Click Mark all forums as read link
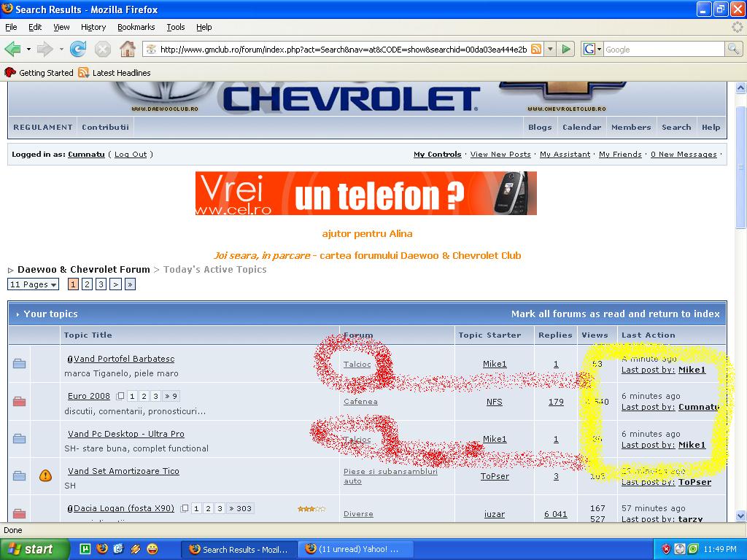Screen dimensions: 747x560 point(615,314)
